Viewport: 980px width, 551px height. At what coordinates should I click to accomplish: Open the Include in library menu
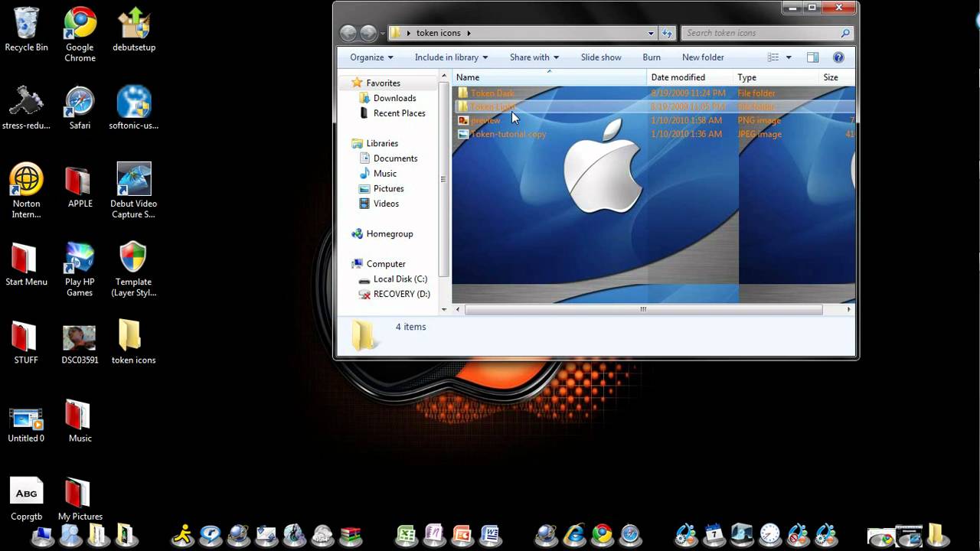451,57
